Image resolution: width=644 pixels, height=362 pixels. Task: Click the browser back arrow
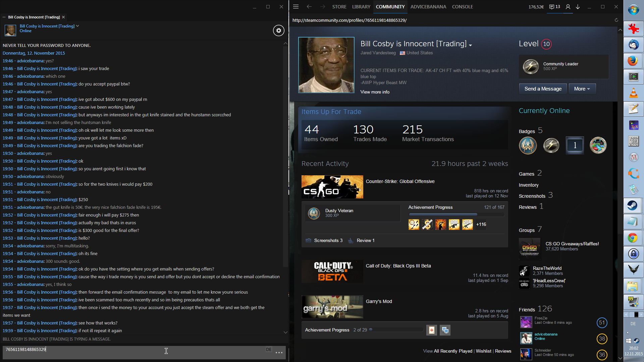(x=309, y=7)
